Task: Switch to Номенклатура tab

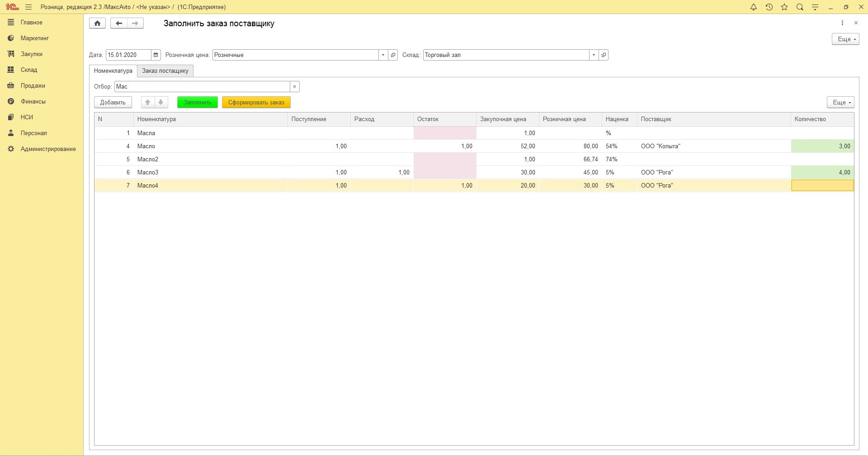Action: pos(113,71)
